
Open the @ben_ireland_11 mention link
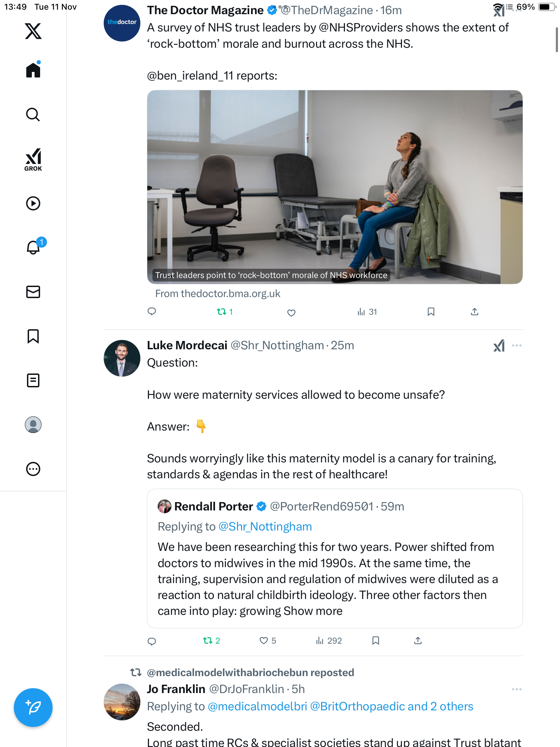pyautogui.click(x=190, y=76)
